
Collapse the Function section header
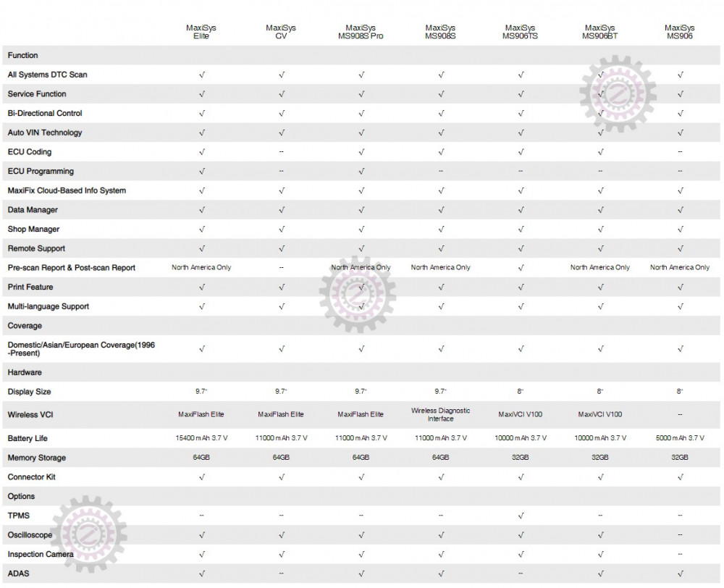tap(23, 56)
